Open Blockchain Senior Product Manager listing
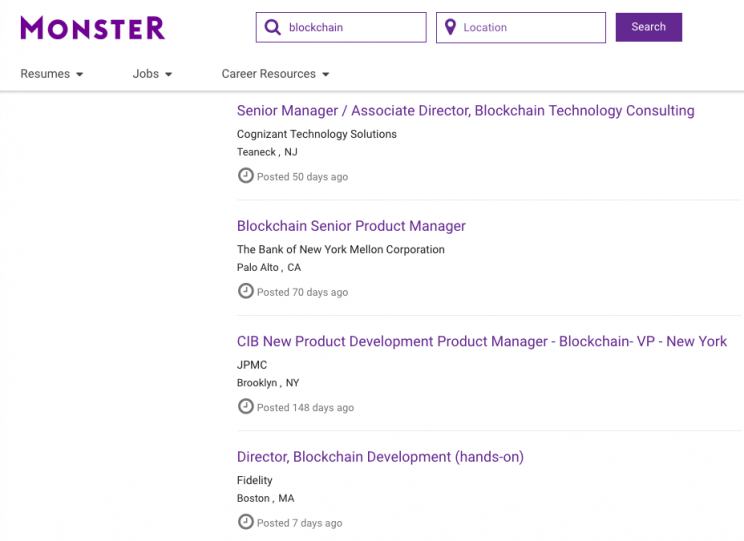744x541 pixels. pyautogui.click(x=351, y=226)
